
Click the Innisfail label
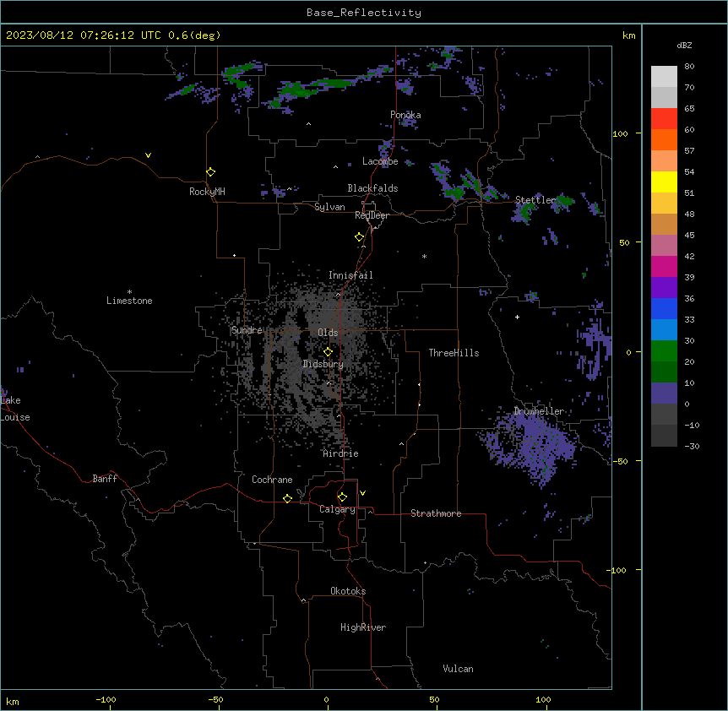click(x=350, y=275)
